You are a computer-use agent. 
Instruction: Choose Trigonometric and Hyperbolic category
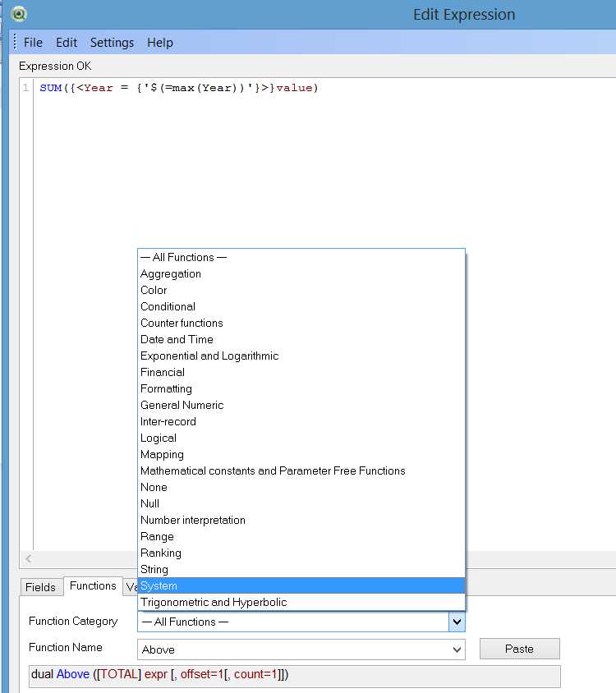301,602
